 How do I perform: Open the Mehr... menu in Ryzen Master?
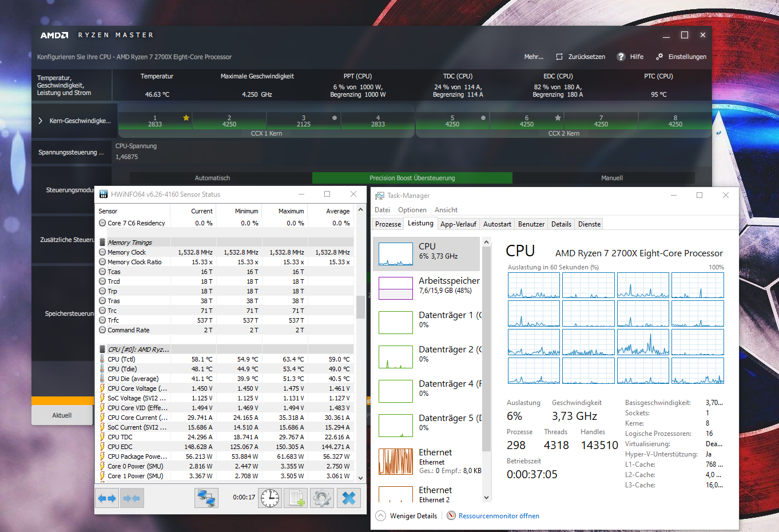(534, 57)
